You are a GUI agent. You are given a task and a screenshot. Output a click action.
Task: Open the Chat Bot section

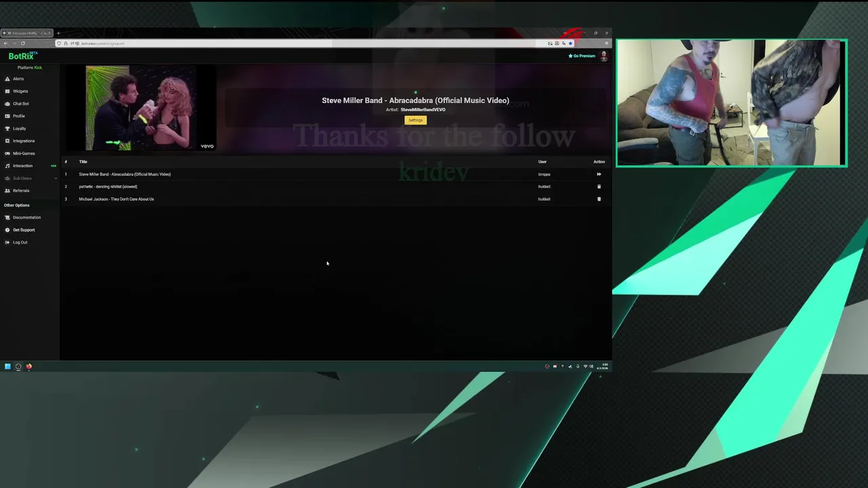(21, 104)
